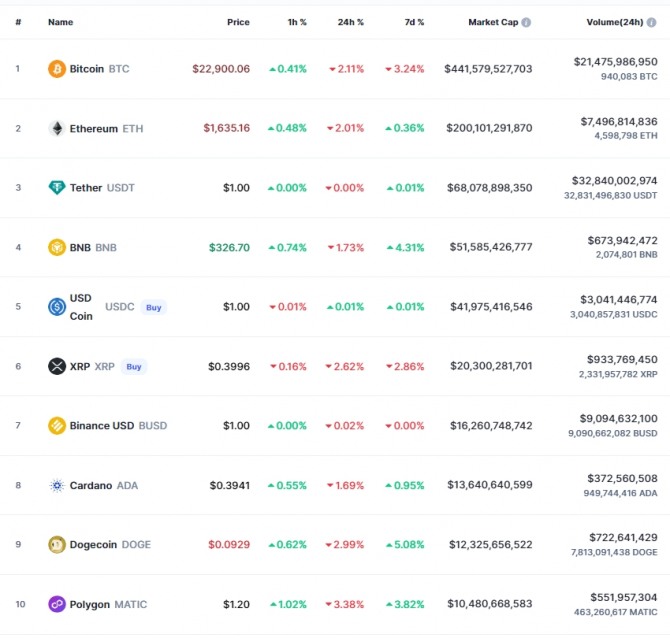Click the orange Bitcoin logo icon
This screenshot has width=670, height=638.
click(x=57, y=69)
